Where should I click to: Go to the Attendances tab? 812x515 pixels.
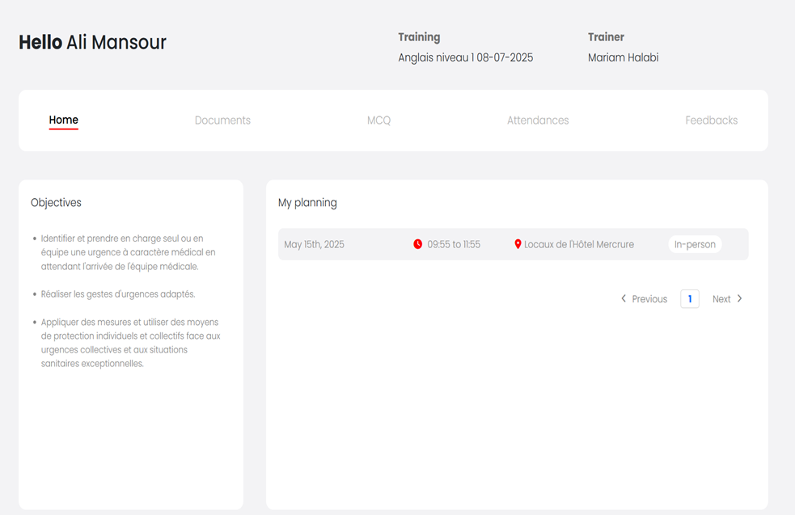click(538, 120)
